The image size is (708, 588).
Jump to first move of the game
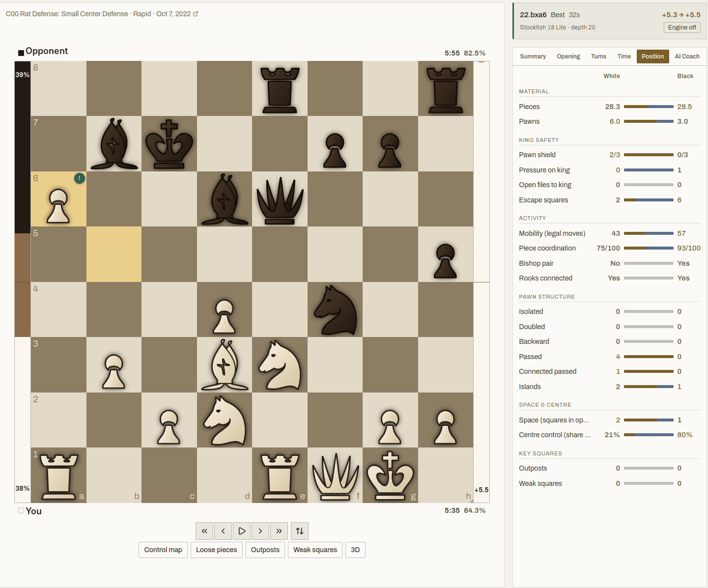204,531
